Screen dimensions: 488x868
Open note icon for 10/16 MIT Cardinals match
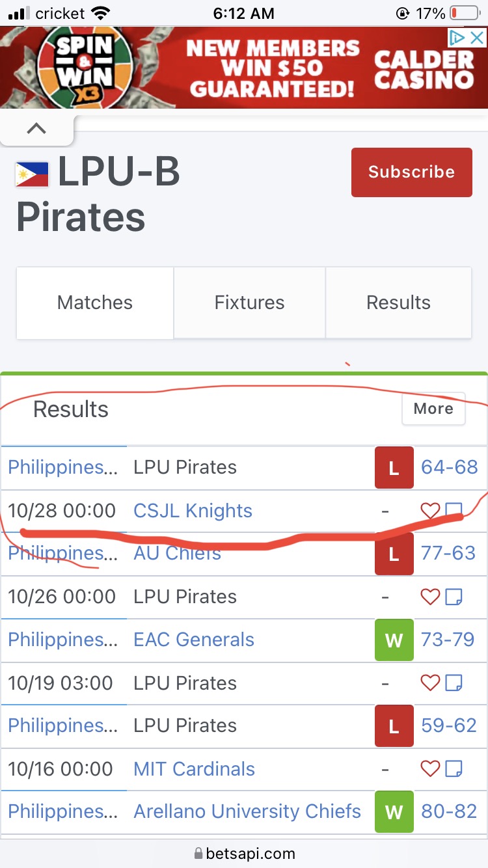(x=454, y=769)
